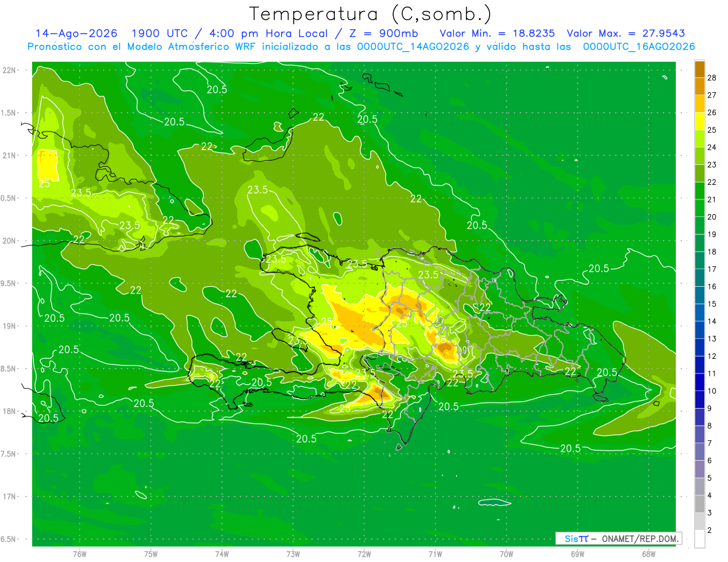Click the Valor Min. = 18.8235 readout
This screenshot has width=728, height=562.
coord(497,33)
